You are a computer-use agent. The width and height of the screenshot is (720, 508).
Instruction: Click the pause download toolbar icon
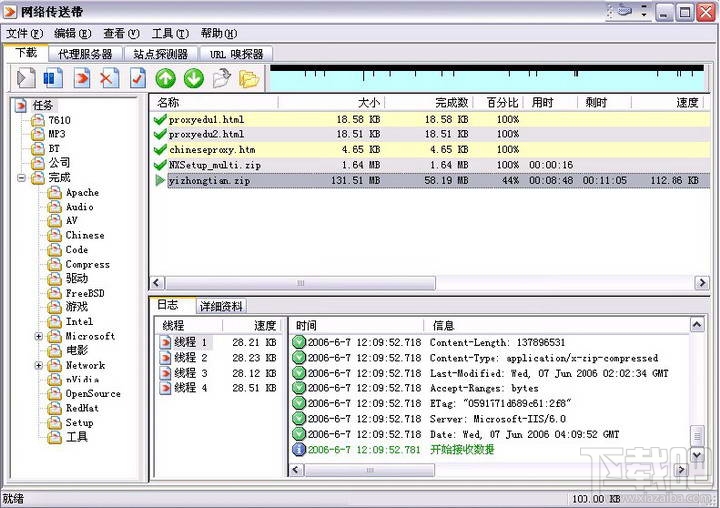[x=53, y=78]
